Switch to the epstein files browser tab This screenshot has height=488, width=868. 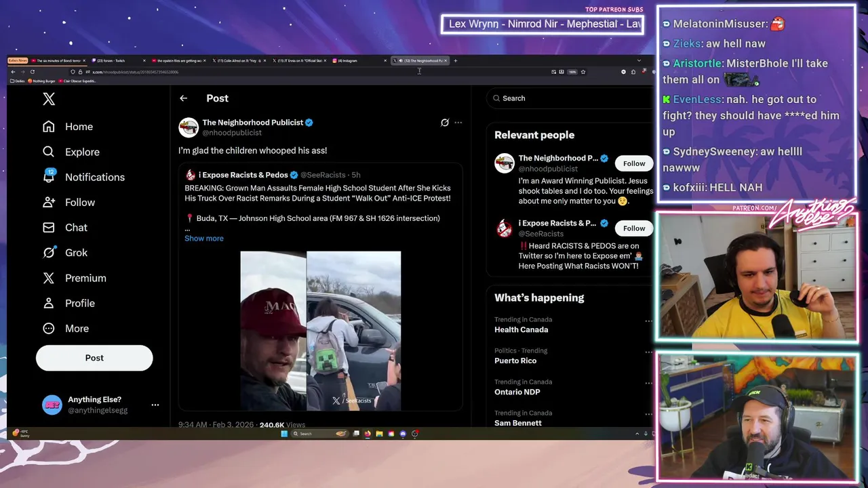click(178, 60)
